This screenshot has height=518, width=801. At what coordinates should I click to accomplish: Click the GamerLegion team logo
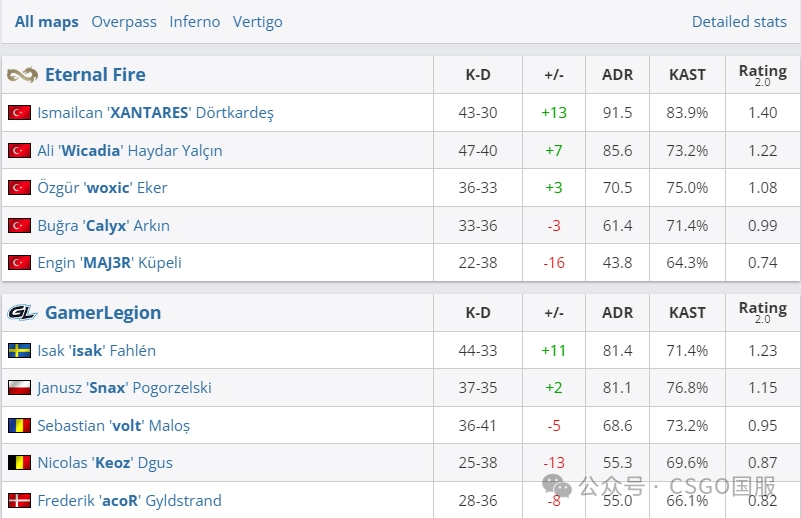coord(22,313)
